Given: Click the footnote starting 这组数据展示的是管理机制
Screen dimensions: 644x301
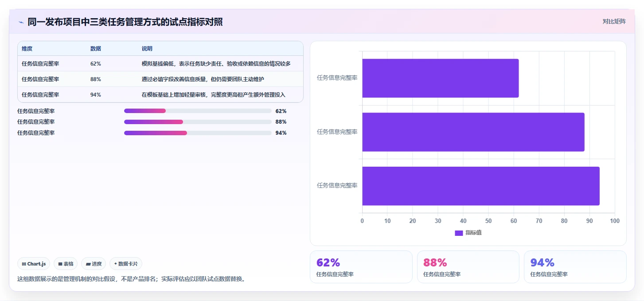Looking at the screenshot, I should click(131, 279).
